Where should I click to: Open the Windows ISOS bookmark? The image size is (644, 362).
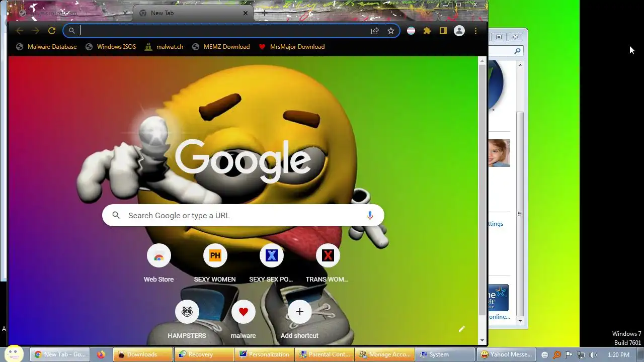coord(111,47)
